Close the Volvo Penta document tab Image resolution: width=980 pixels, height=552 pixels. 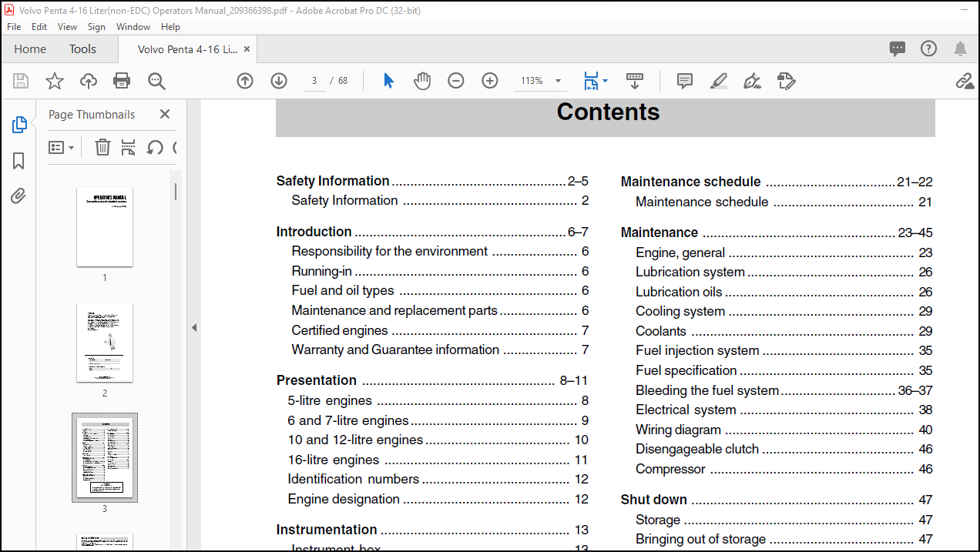click(247, 49)
